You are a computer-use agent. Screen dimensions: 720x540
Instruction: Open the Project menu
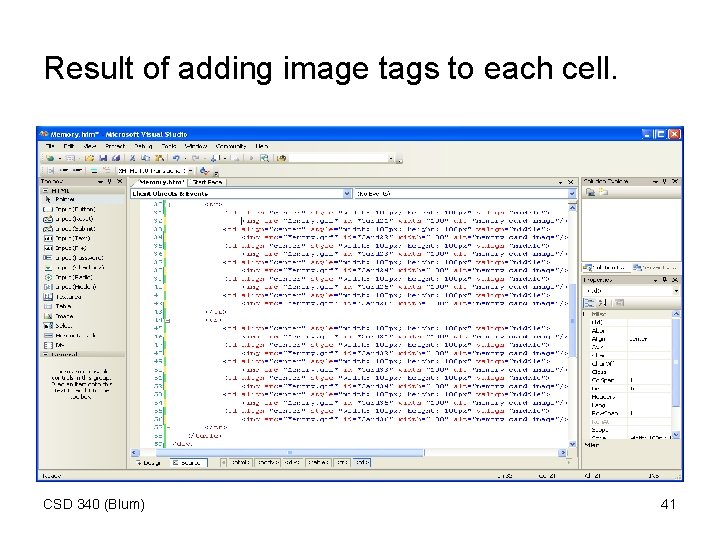115,146
